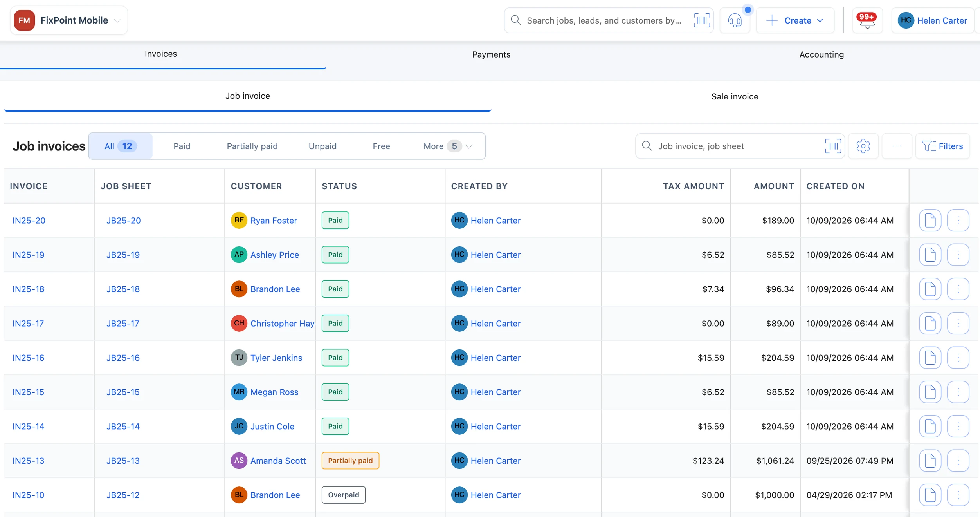This screenshot has width=980, height=517.
Task: View the document for invoice IN25-19
Action: tap(930, 255)
